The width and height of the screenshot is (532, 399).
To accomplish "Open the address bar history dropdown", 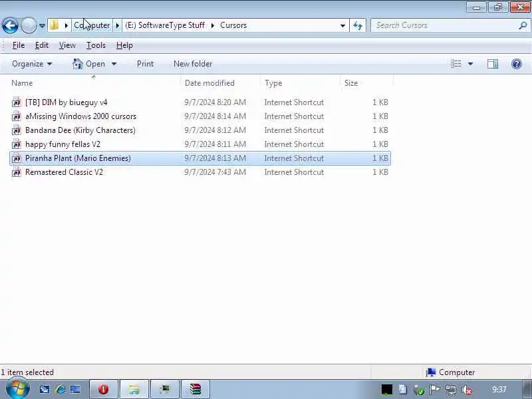I will (342, 25).
